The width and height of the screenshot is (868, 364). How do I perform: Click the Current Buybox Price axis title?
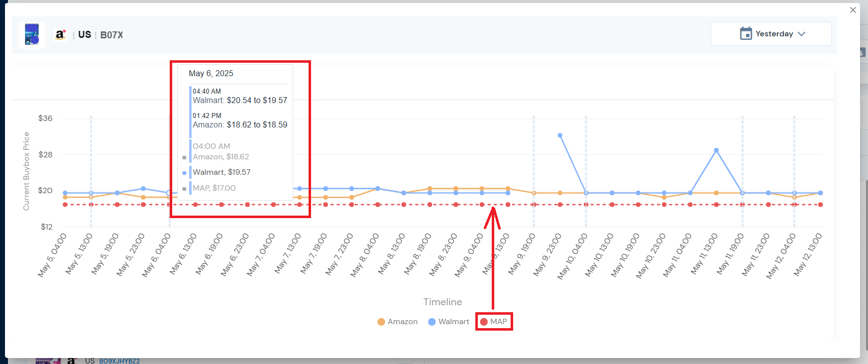tap(26, 171)
